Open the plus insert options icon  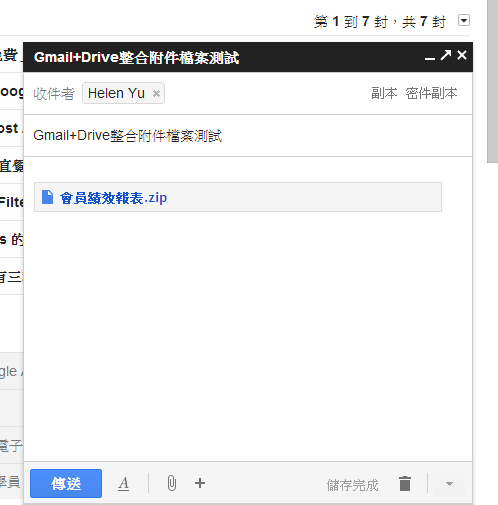coord(200,483)
